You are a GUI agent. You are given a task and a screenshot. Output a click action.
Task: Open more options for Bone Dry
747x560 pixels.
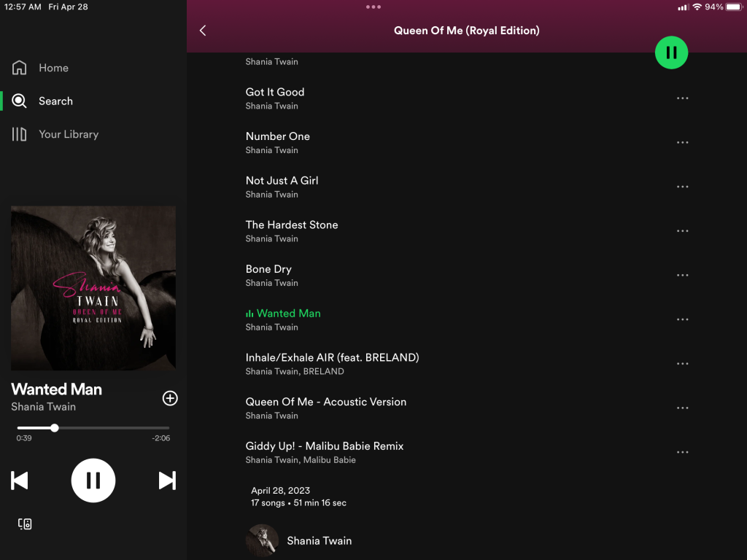pyautogui.click(x=682, y=276)
